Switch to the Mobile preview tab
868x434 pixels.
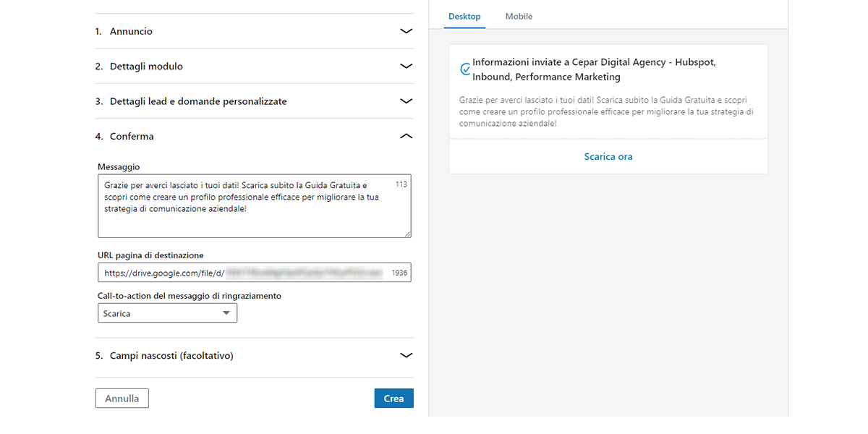click(x=518, y=16)
